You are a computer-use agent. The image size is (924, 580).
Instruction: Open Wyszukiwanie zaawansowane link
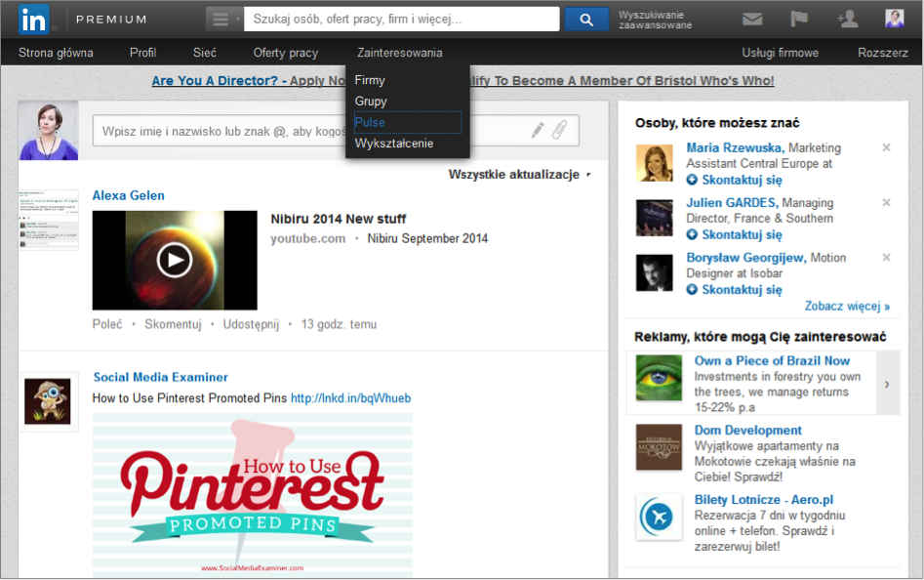(655, 21)
